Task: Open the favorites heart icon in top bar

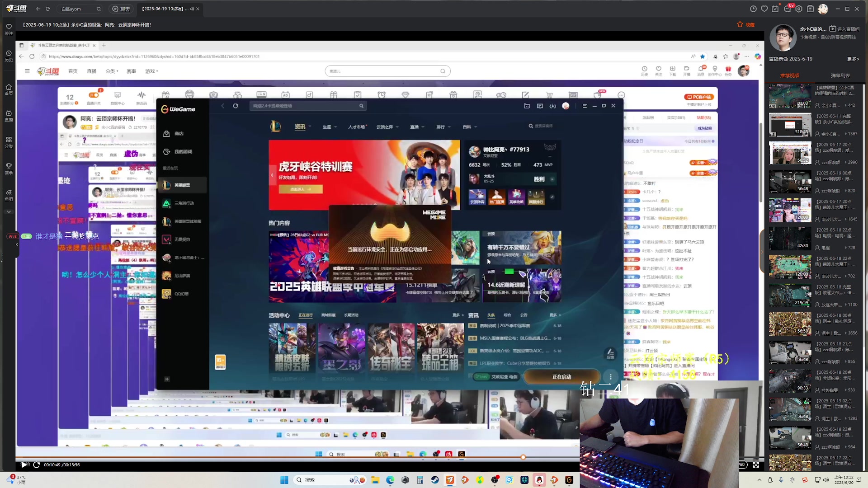Action: tap(764, 9)
